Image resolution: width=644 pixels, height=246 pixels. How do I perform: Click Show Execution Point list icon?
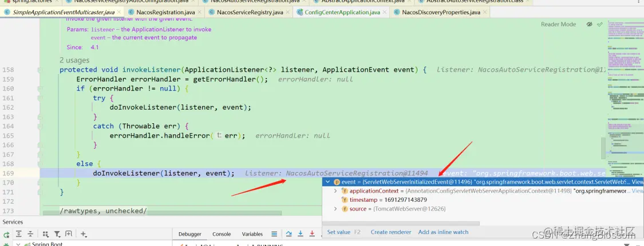[x=274, y=234]
